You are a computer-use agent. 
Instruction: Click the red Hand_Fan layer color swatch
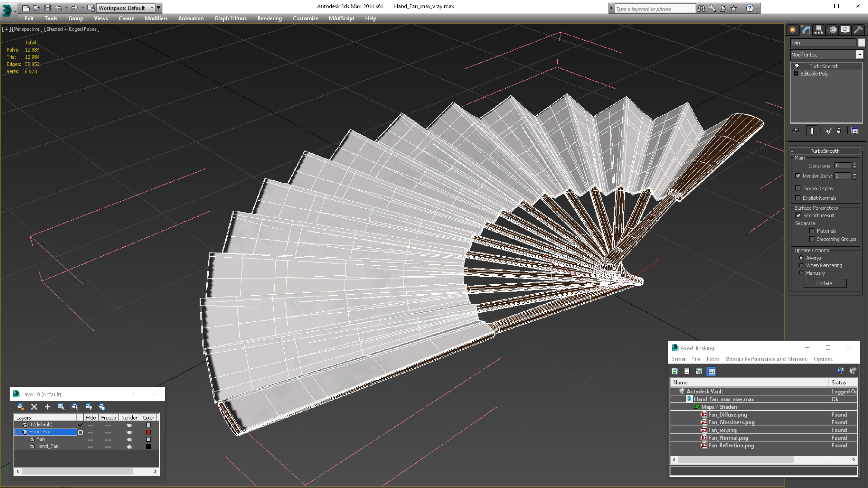[148, 432]
